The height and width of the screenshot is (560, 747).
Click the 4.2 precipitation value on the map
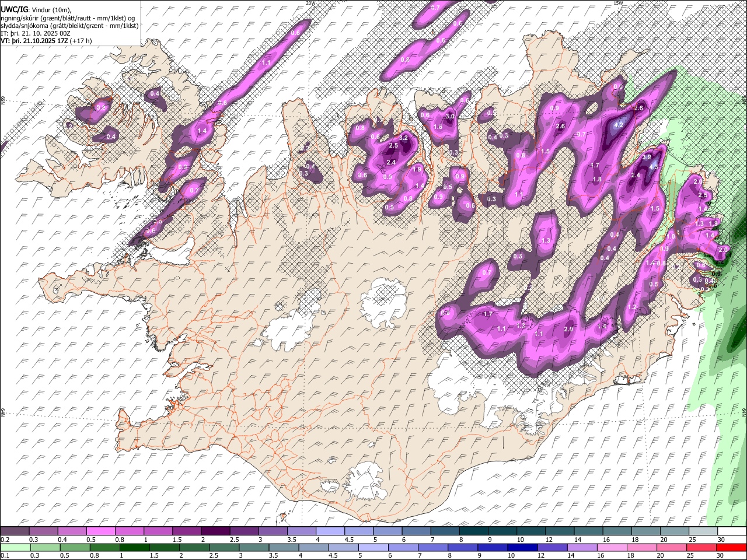point(620,124)
